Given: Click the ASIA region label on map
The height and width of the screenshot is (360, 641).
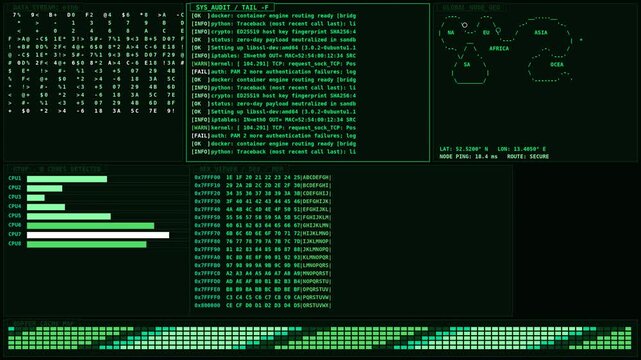Looking at the screenshot, I should 541,32.
